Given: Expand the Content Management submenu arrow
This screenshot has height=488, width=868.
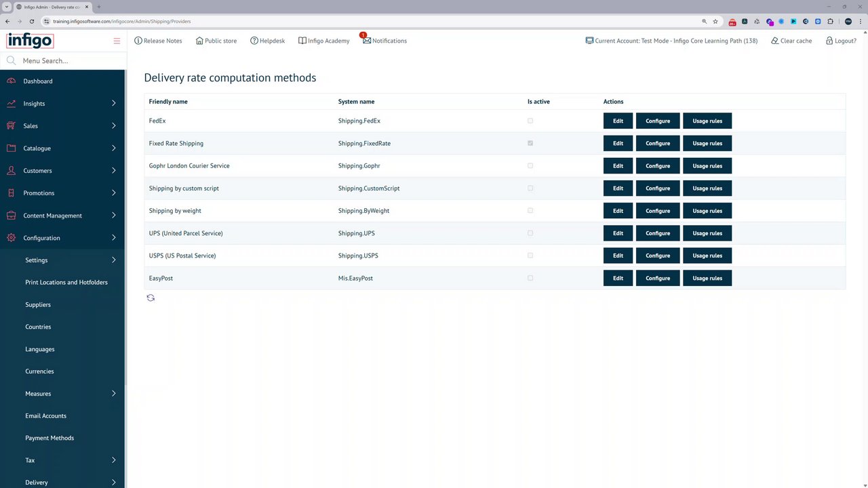Looking at the screenshot, I should click(114, 216).
